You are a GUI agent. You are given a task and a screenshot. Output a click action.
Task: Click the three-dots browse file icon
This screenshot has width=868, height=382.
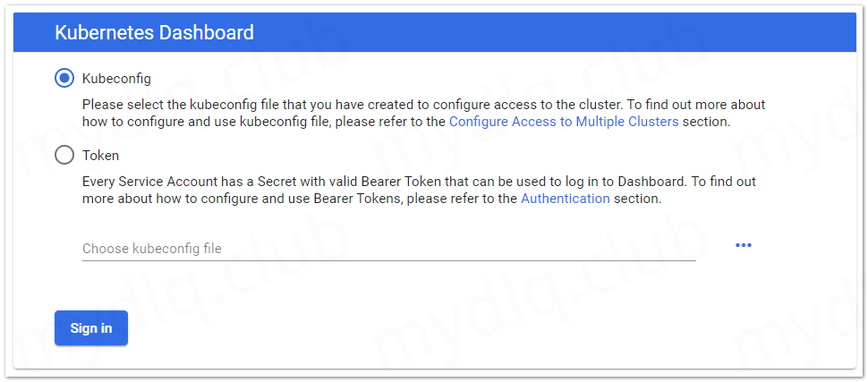[743, 245]
